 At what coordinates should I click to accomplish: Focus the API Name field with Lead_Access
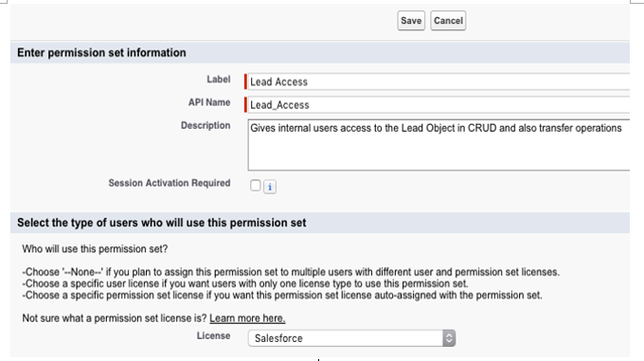(x=438, y=105)
